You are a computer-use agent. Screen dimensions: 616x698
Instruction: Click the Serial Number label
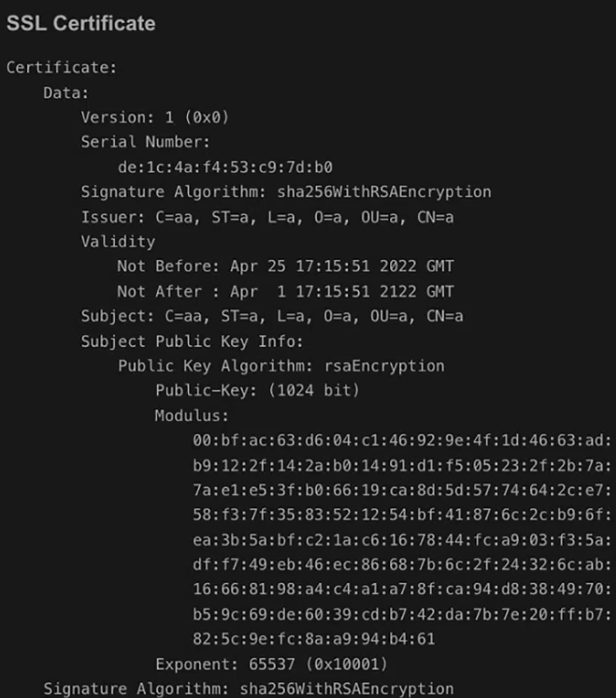(145, 142)
